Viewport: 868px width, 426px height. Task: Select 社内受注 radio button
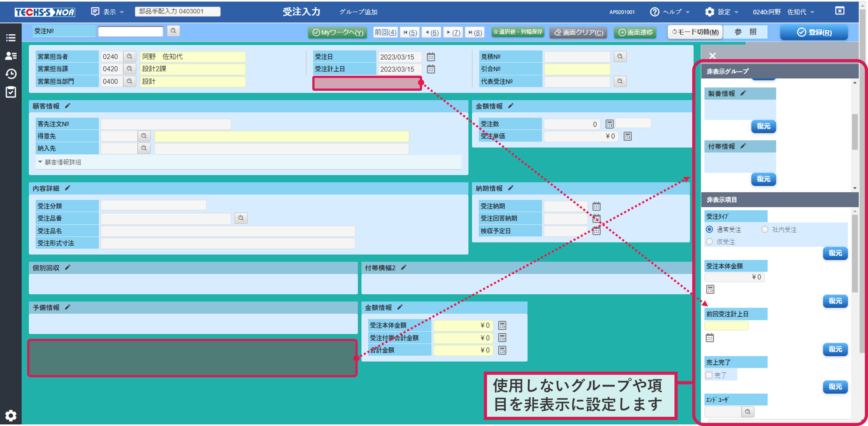[x=765, y=229]
